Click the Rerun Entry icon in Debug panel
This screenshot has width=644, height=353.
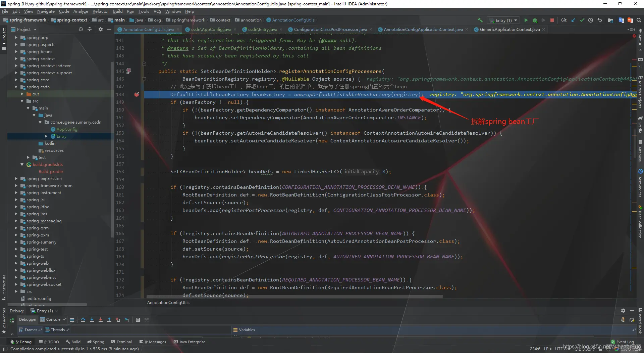pos(12,320)
